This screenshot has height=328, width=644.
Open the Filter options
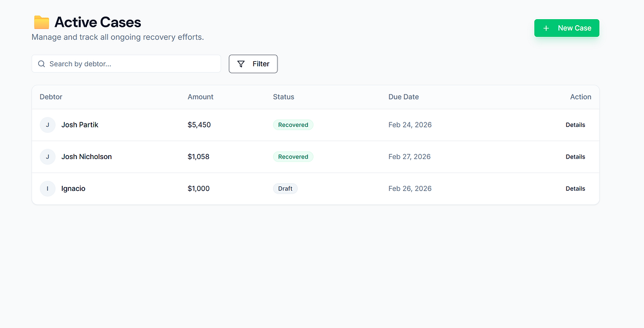click(253, 64)
